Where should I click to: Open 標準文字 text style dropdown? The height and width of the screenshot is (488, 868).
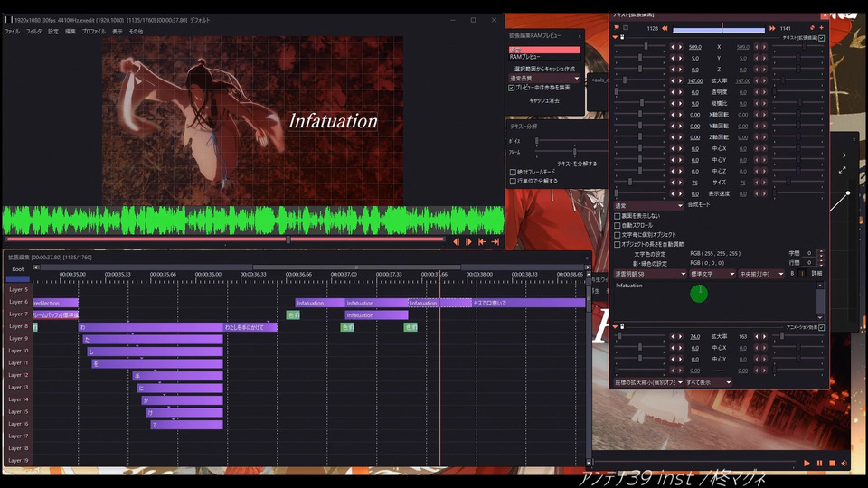[x=712, y=274]
